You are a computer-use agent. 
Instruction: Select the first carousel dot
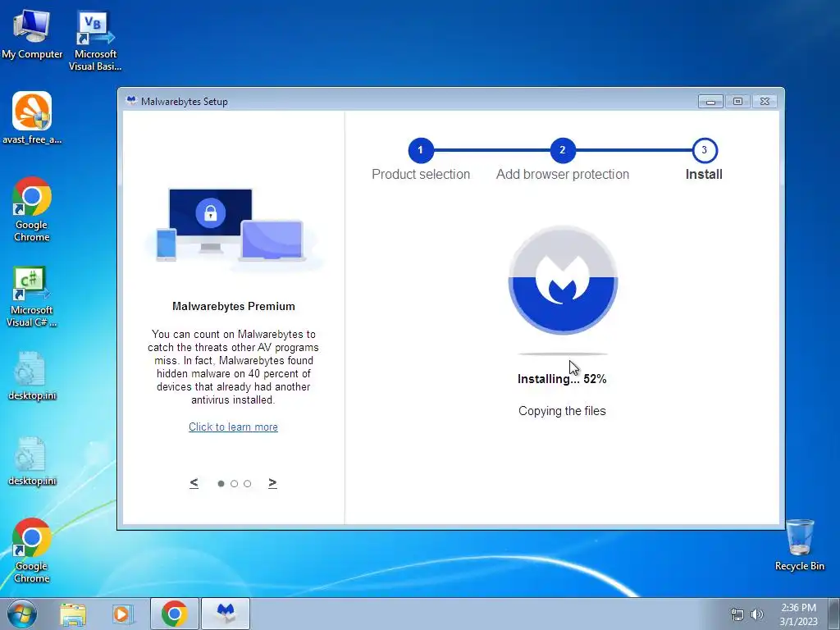coord(221,483)
